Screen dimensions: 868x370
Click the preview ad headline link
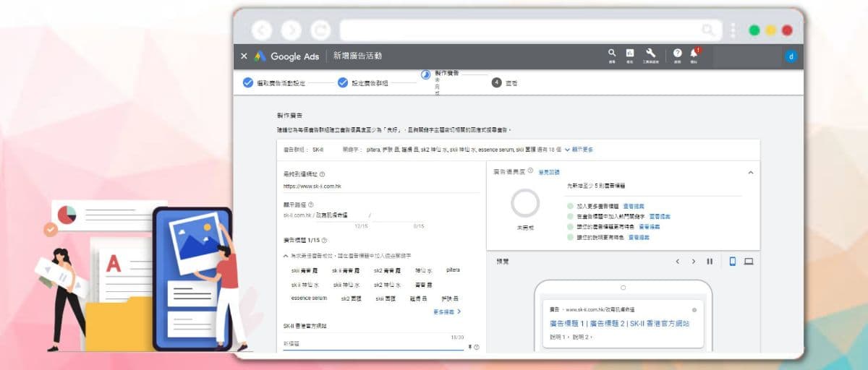tap(620, 323)
